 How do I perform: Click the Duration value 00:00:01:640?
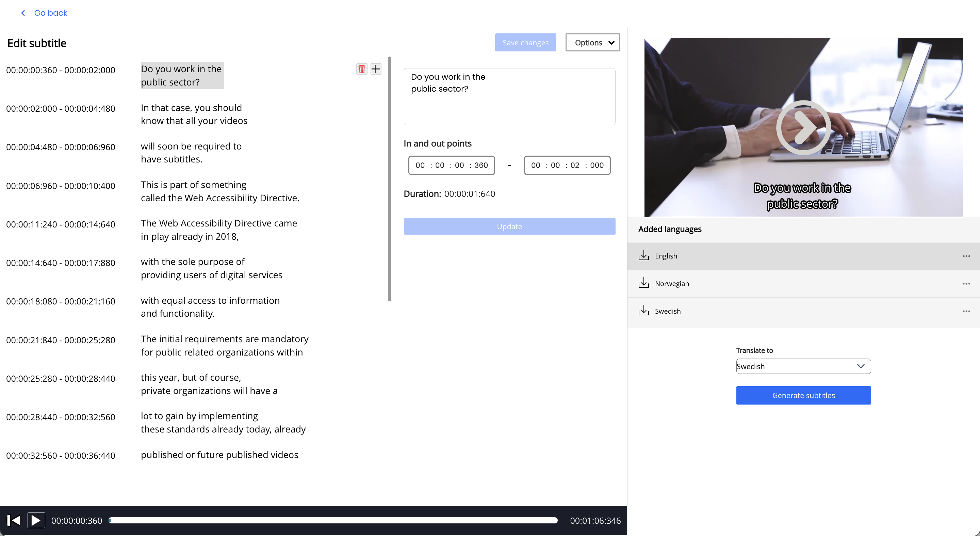click(x=470, y=194)
